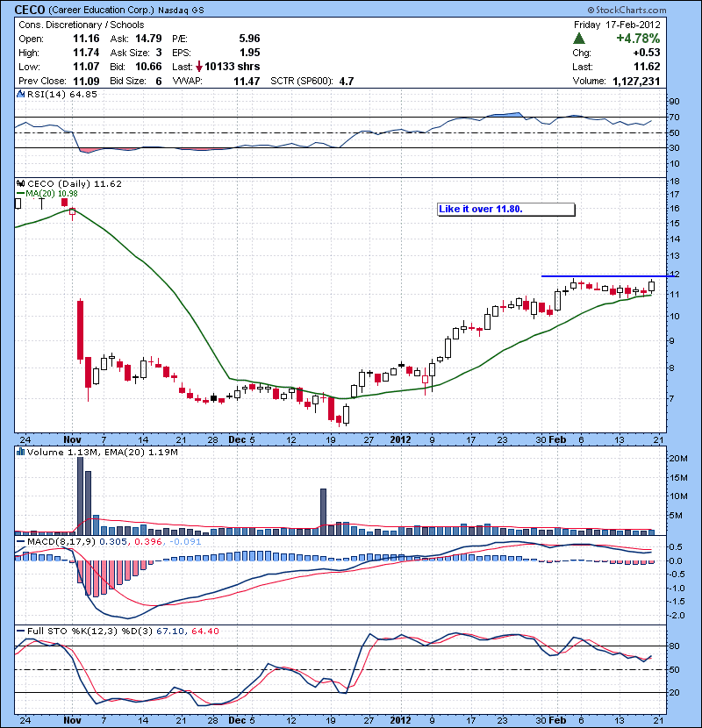Click the '+4.78%' percent change value
702x728 pixels.
tap(638, 39)
